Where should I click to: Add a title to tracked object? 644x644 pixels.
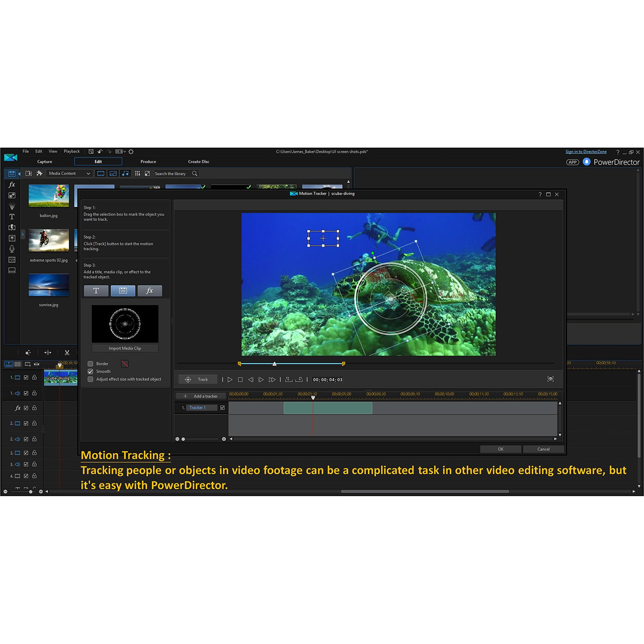[96, 291]
